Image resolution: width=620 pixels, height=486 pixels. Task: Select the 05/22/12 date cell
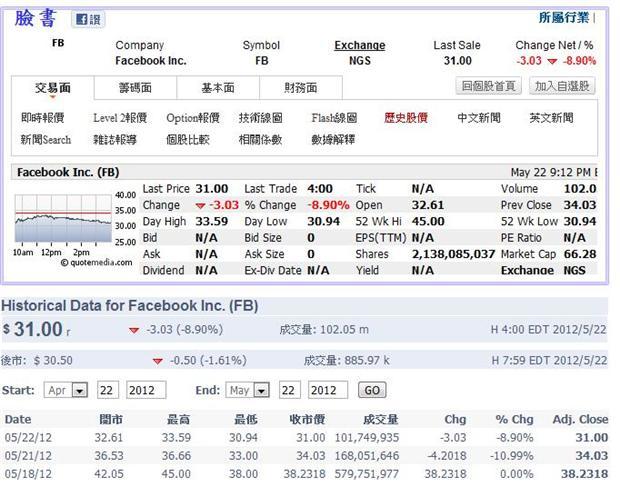(28, 438)
